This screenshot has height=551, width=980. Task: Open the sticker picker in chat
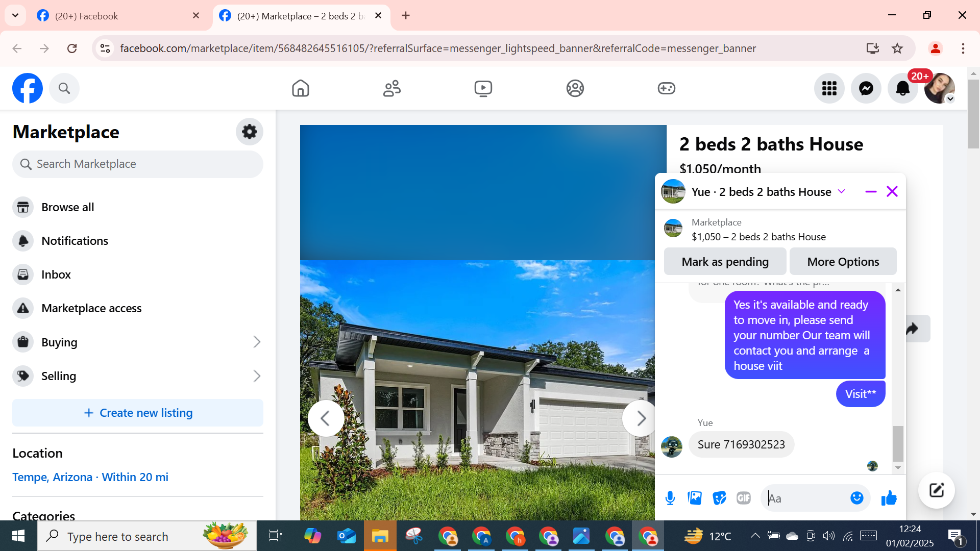click(719, 498)
